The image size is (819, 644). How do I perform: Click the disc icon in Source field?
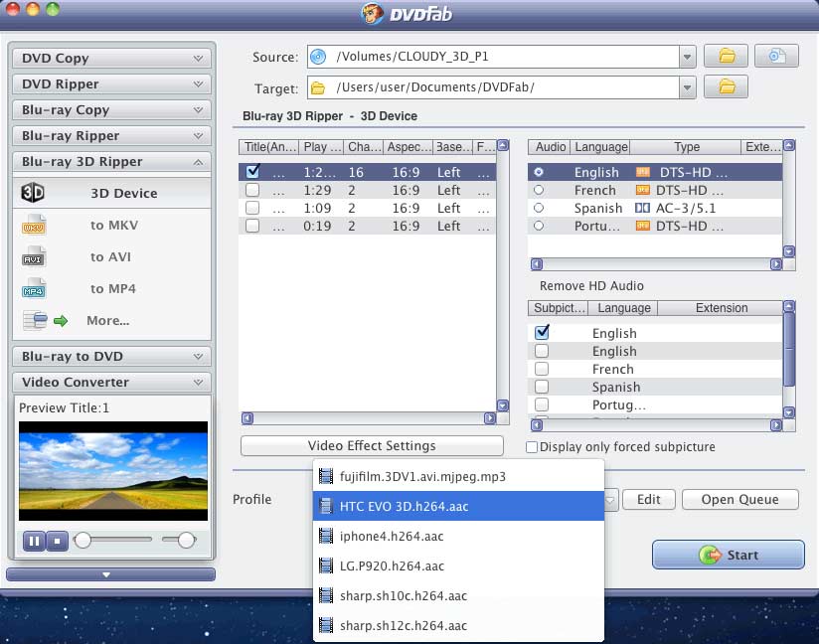point(318,57)
